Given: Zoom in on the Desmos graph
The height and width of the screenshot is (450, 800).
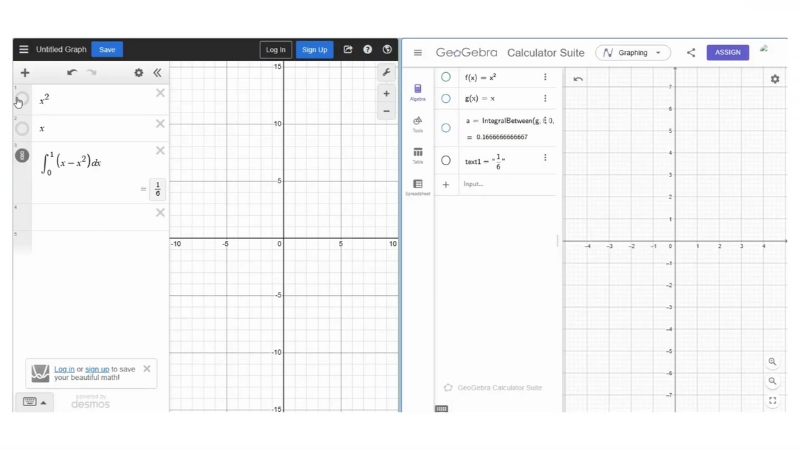Looking at the screenshot, I should [x=386, y=93].
